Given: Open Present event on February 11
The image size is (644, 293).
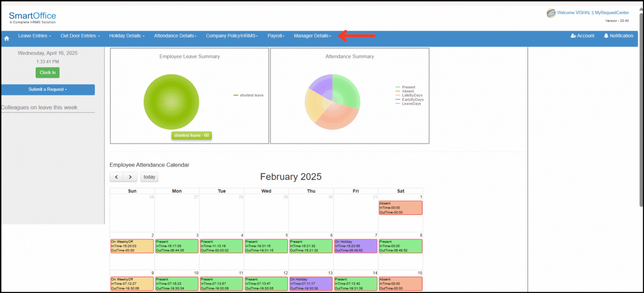Looking at the screenshot, I should (x=221, y=284).
